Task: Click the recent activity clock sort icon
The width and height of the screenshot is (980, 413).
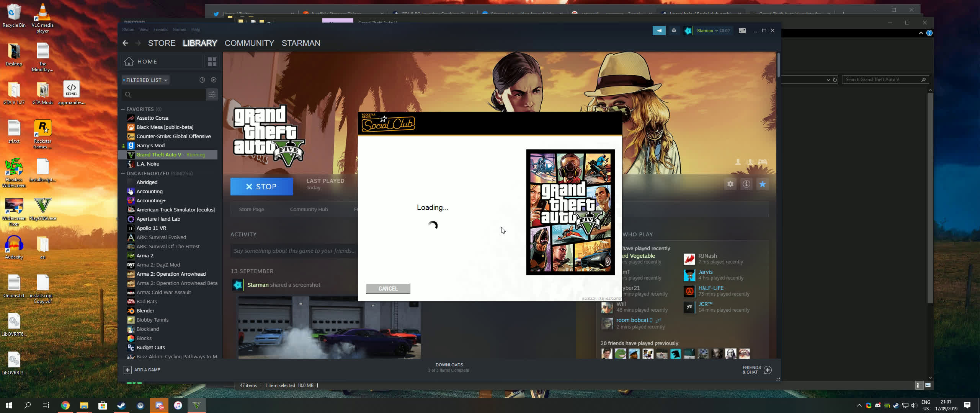Action: click(x=202, y=80)
